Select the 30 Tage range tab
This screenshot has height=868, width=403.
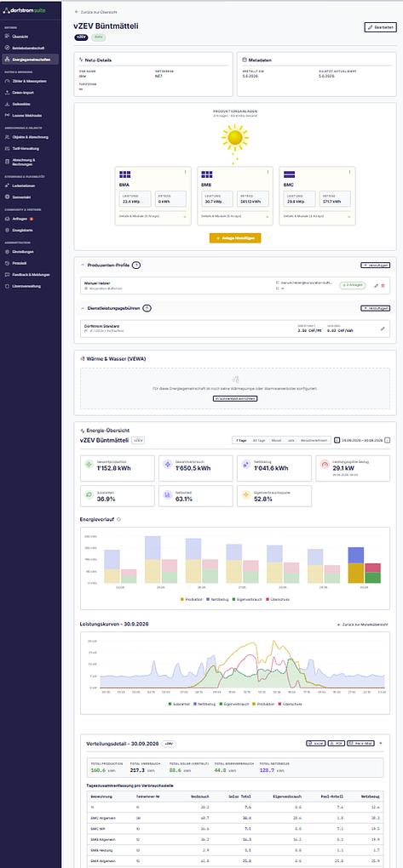258,440
